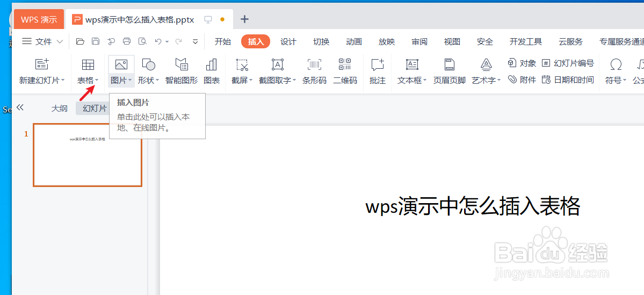Open the Undo history dropdown arrow
The width and height of the screenshot is (644, 295).
[167, 41]
